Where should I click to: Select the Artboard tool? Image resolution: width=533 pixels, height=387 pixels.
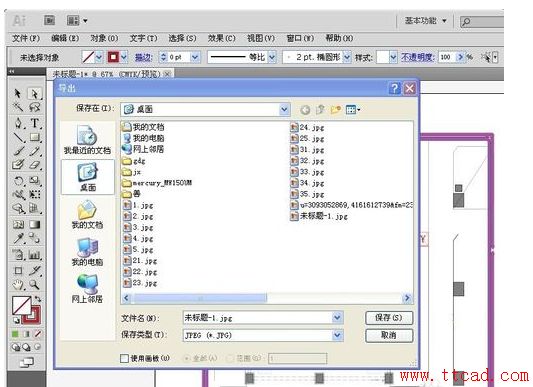19,271
